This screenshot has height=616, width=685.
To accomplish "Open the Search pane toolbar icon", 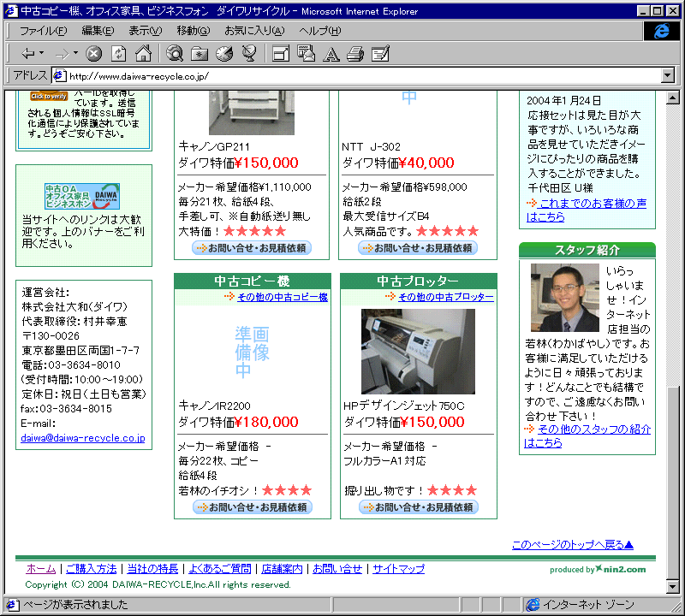I will 175,54.
